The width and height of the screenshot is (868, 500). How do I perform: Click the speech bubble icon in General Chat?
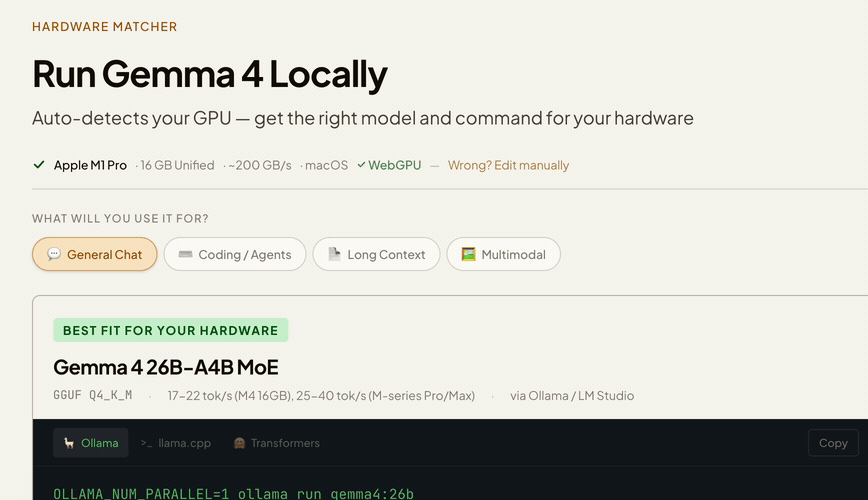tap(54, 254)
